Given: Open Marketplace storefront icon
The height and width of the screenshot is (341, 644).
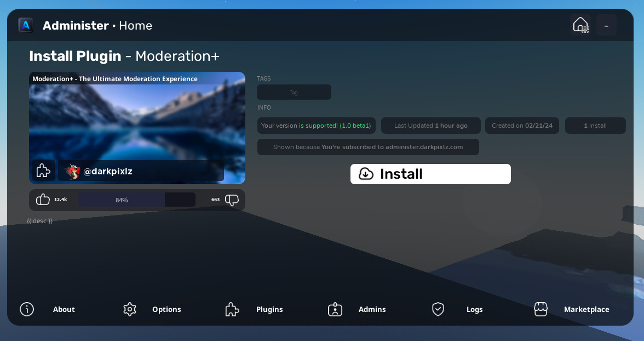Looking at the screenshot, I should tap(541, 309).
